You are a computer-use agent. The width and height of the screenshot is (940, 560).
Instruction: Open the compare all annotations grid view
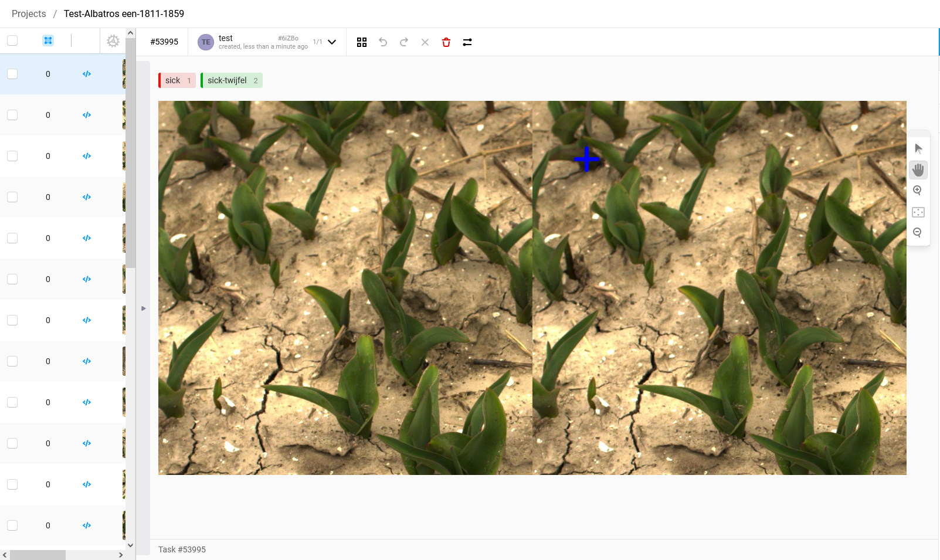pyautogui.click(x=362, y=42)
